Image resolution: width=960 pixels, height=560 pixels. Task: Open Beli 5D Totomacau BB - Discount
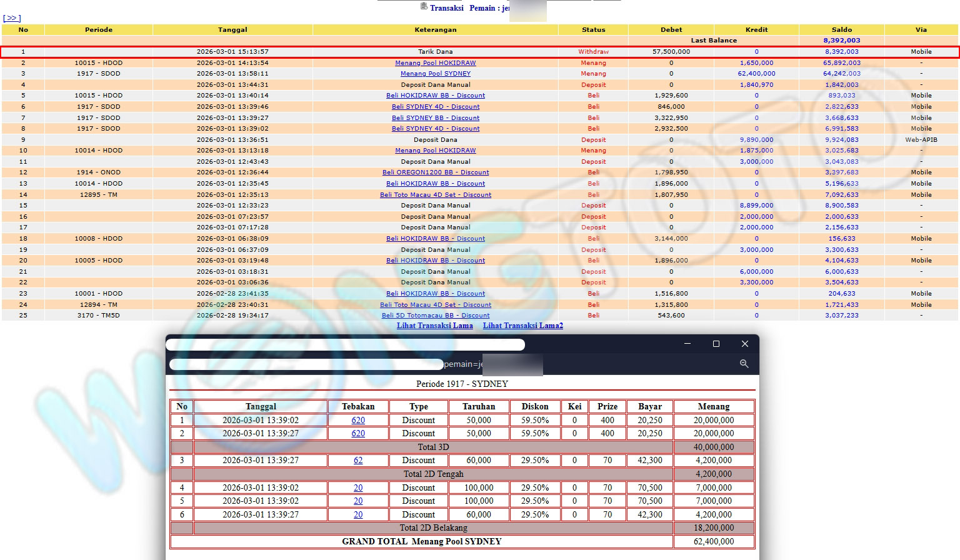[x=435, y=316]
